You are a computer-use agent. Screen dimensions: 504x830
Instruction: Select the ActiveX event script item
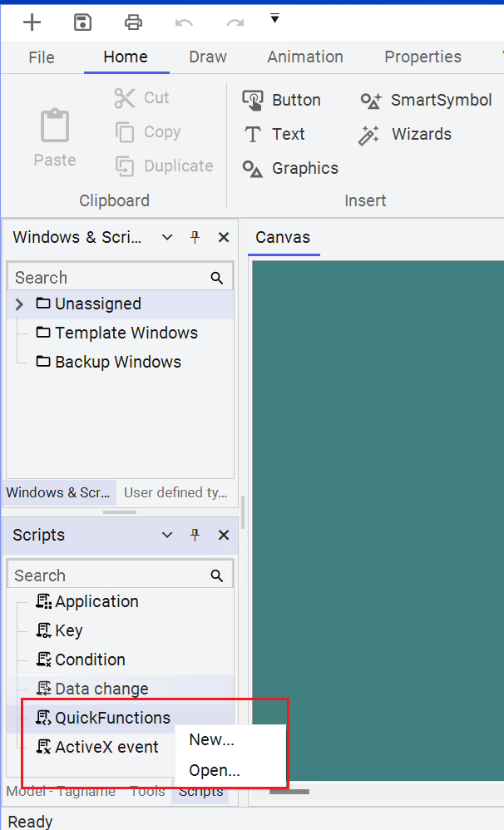pos(96,748)
